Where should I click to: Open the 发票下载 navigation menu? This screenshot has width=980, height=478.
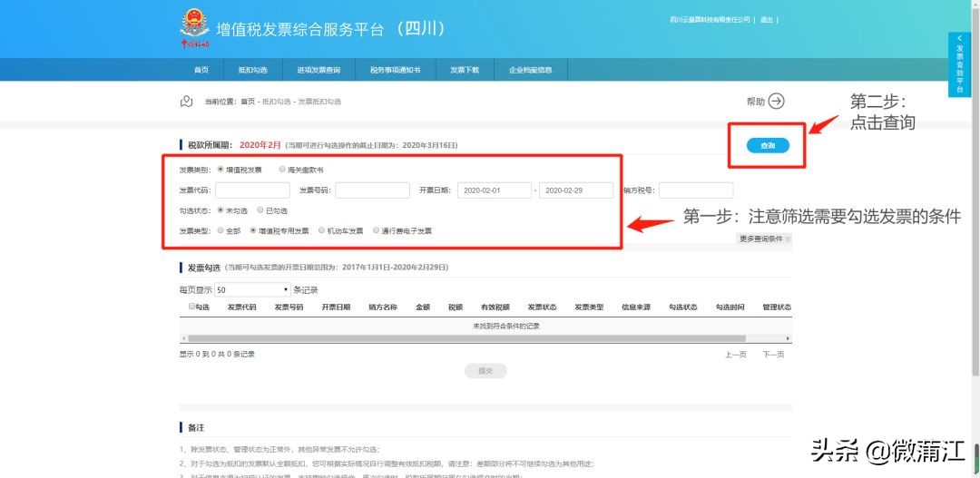[x=465, y=70]
